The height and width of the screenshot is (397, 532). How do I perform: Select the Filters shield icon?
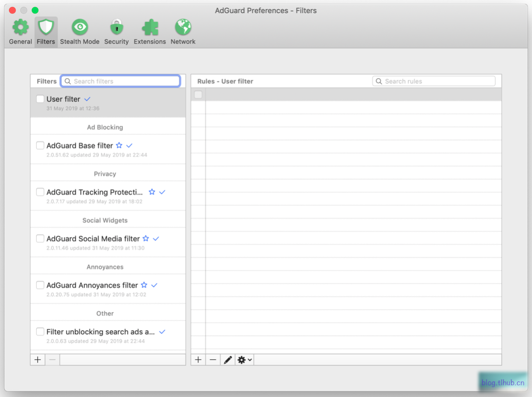pyautogui.click(x=46, y=27)
